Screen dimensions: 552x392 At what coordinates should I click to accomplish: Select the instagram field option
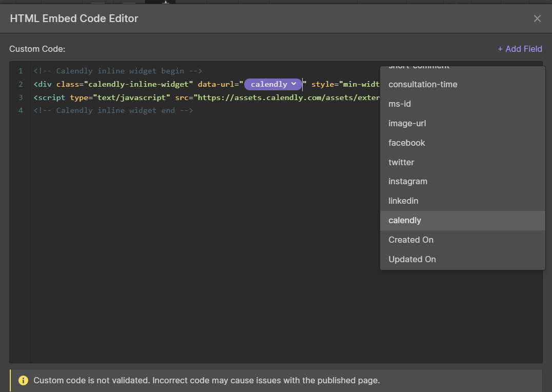click(x=407, y=181)
